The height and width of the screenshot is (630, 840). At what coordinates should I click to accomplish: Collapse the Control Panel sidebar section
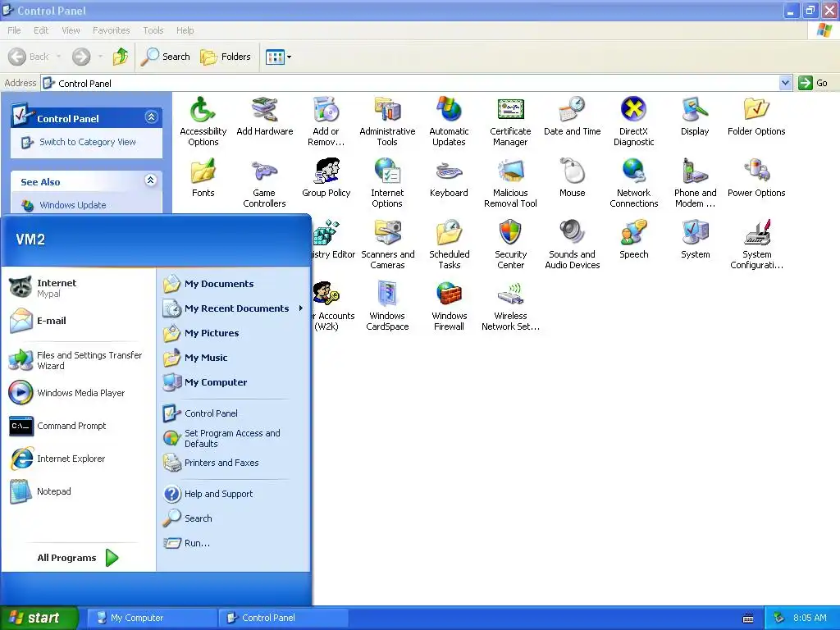point(151,117)
